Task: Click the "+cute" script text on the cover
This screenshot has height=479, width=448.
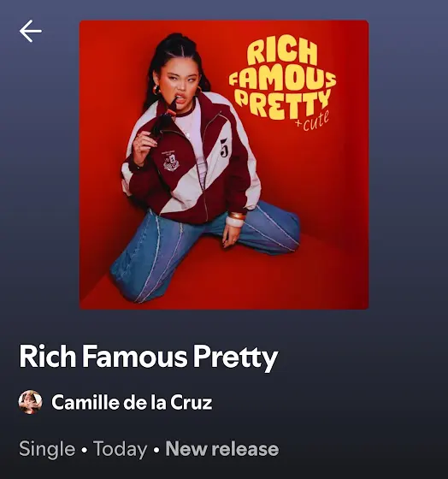Action: click(313, 120)
